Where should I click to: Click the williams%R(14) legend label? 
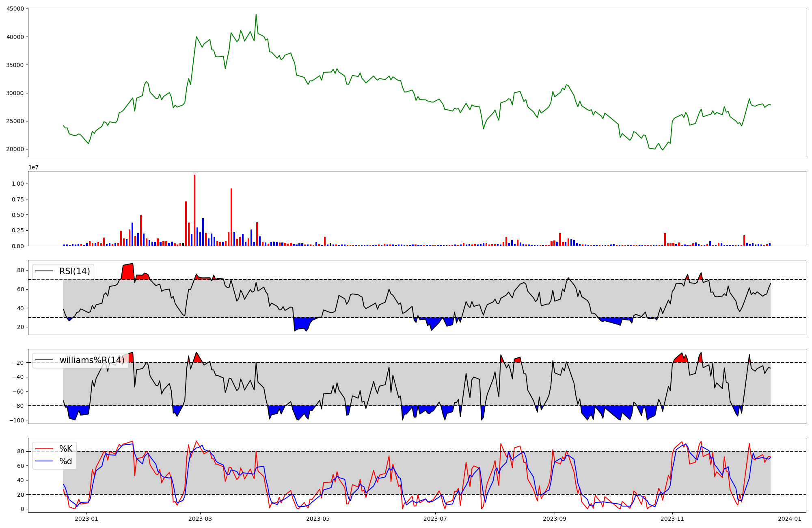coord(92,360)
